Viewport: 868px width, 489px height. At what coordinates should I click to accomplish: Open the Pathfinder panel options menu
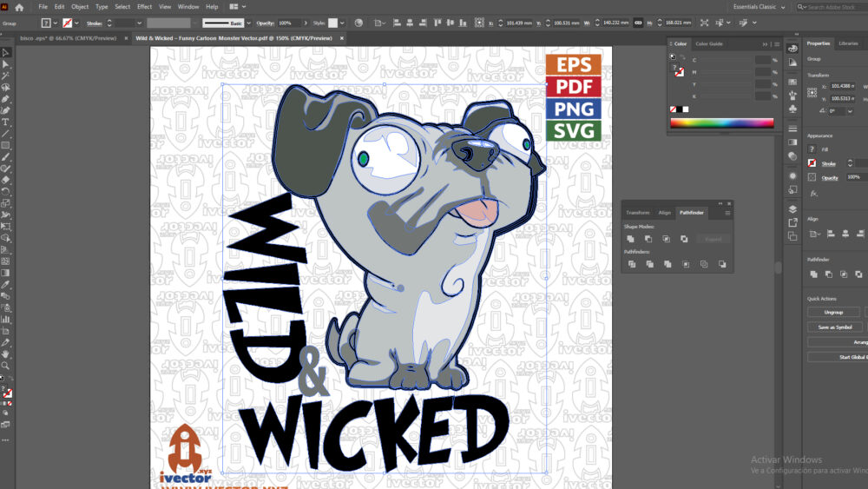pyautogui.click(x=727, y=213)
